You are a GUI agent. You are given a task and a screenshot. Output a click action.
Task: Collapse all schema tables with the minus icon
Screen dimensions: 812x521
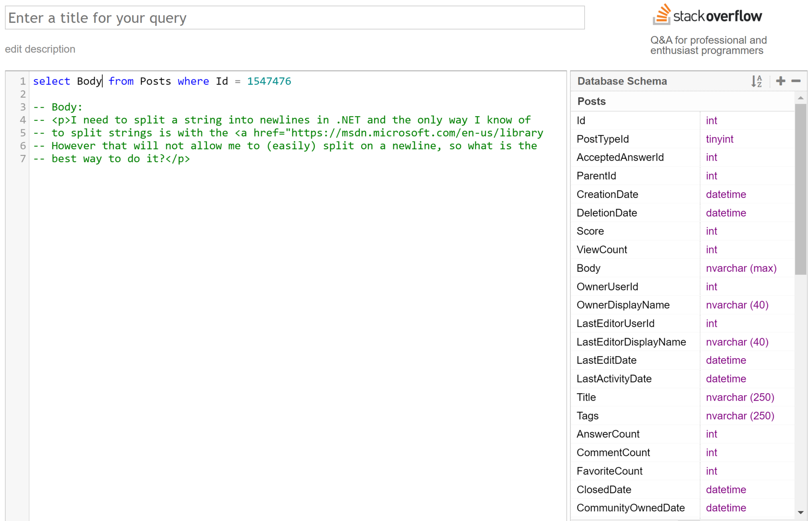[x=796, y=81]
